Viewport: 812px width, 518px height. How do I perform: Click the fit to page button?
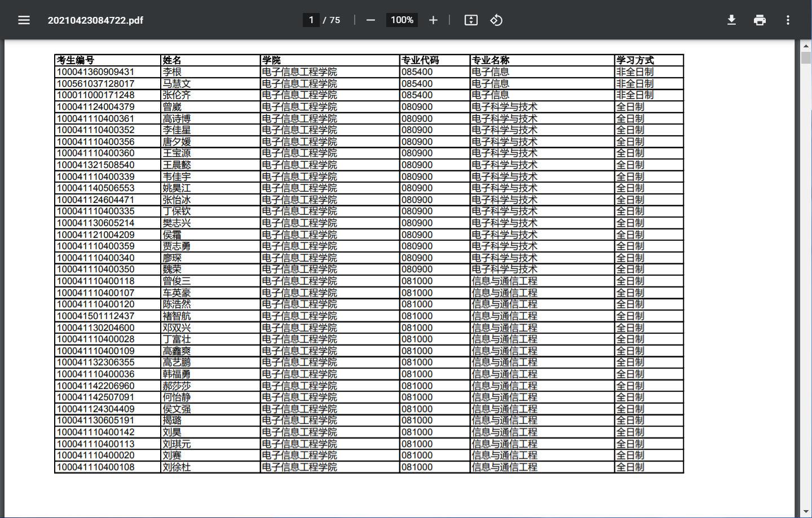[471, 20]
